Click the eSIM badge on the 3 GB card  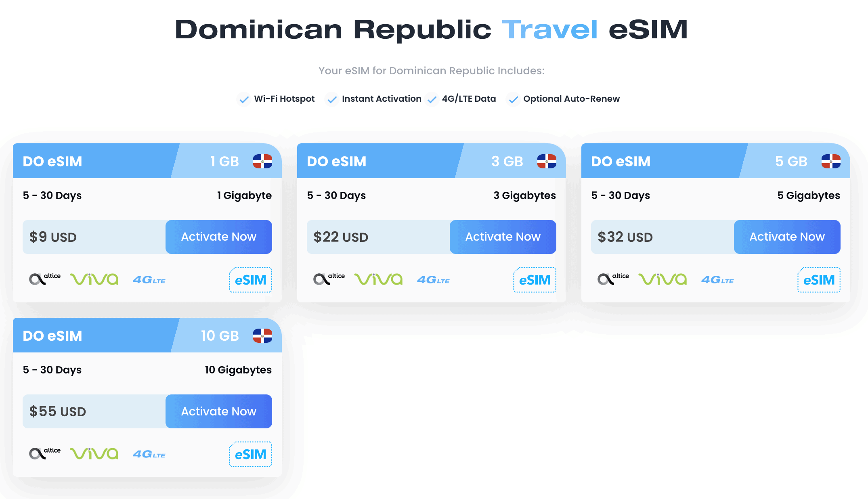(x=535, y=280)
